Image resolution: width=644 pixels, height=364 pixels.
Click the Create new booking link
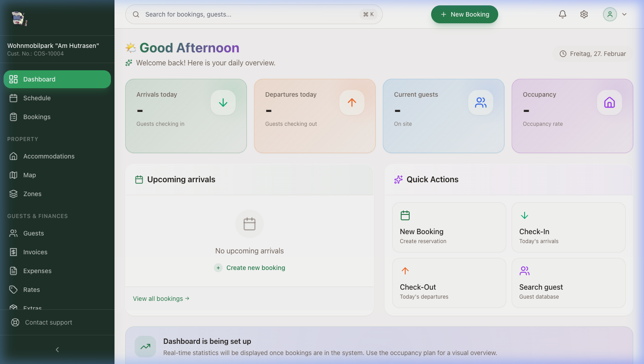coord(255,268)
